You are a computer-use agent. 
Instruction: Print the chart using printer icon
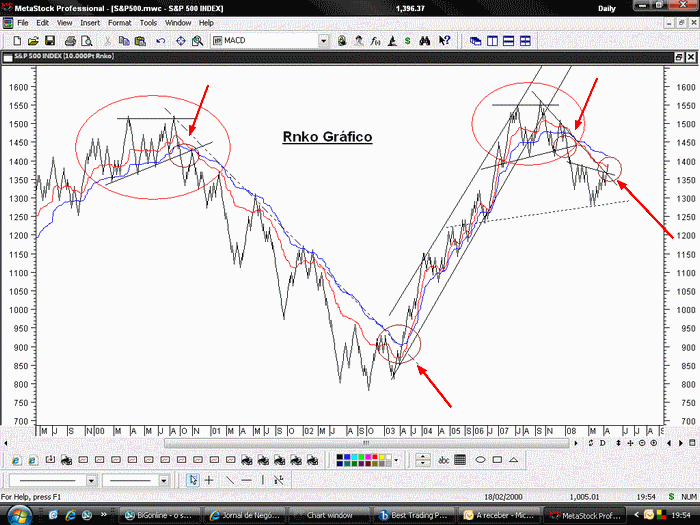[x=70, y=41]
